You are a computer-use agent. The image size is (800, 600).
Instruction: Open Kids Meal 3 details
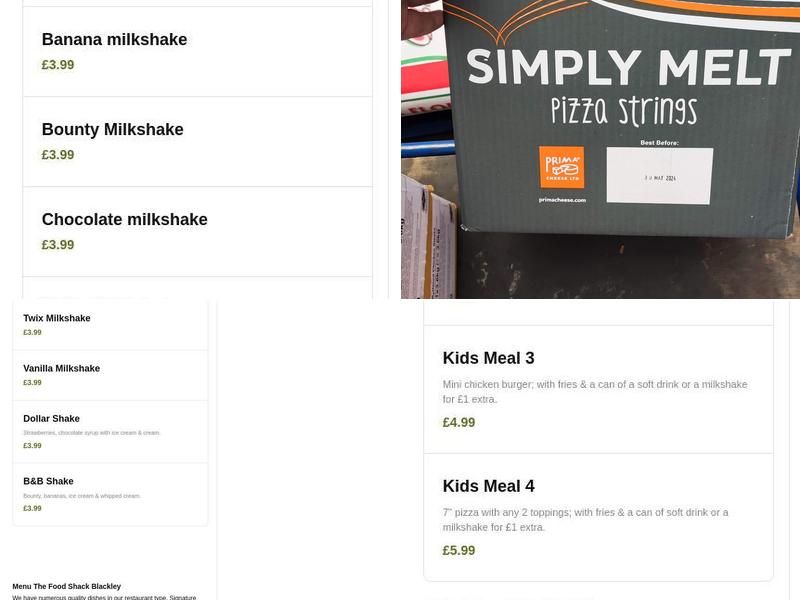(x=489, y=357)
